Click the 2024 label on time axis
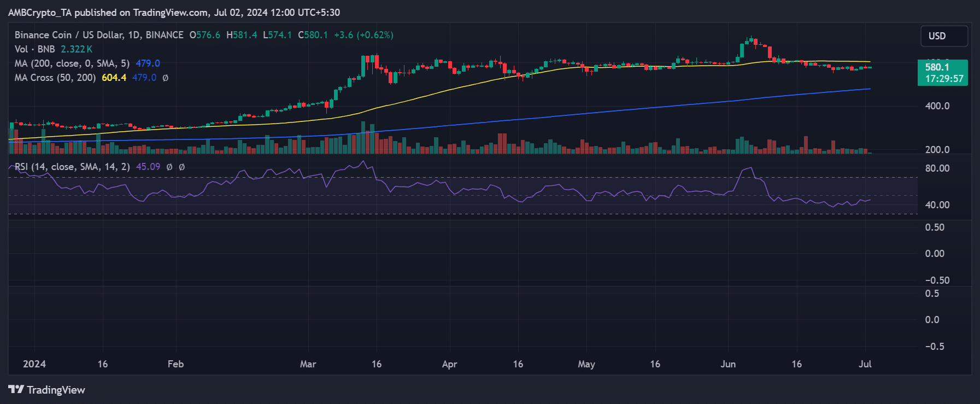This screenshot has height=404, width=980. point(34,364)
